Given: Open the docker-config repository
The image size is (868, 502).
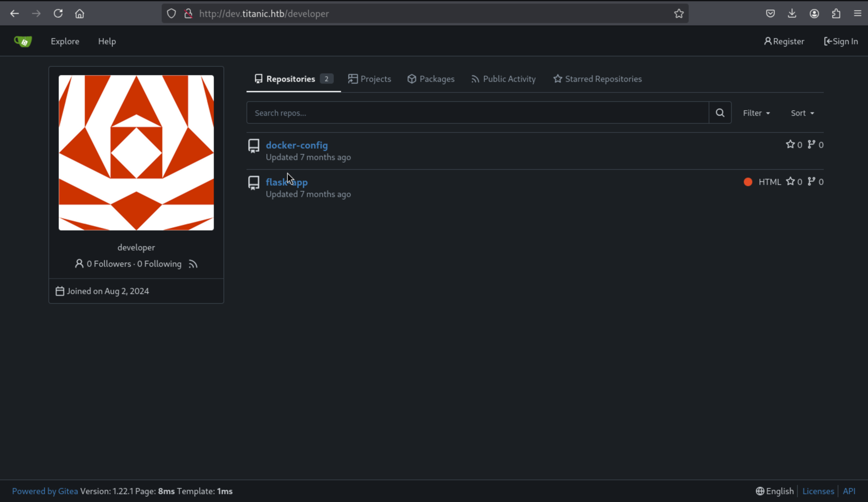Looking at the screenshot, I should point(297,145).
